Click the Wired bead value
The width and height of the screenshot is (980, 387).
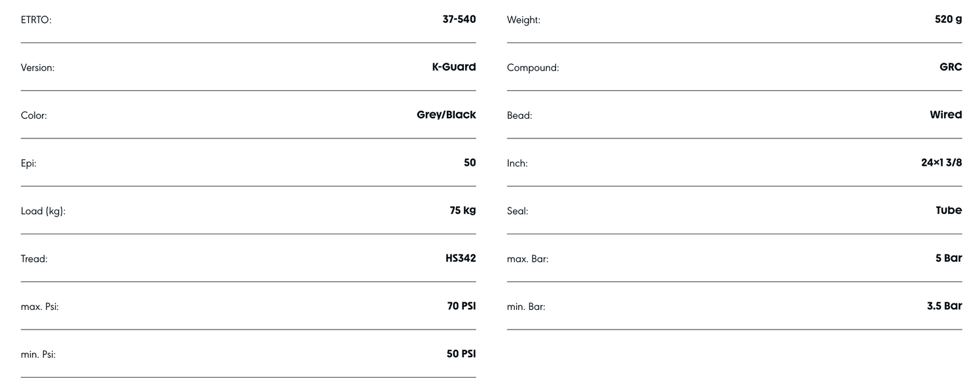pyautogui.click(x=945, y=115)
